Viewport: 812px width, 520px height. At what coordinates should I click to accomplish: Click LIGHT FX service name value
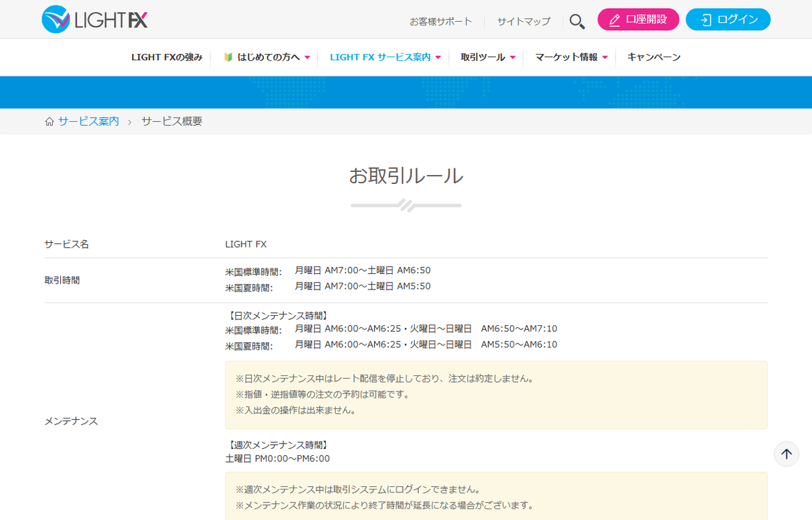(x=246, y=244)
